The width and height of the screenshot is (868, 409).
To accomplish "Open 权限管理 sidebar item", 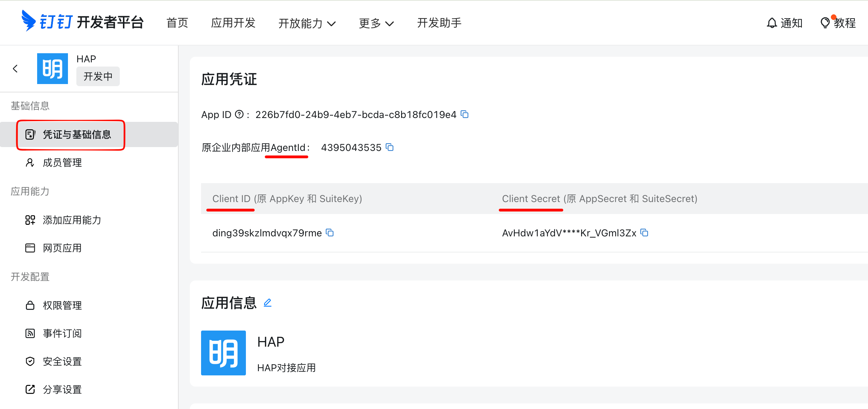I will pos(62,305).
